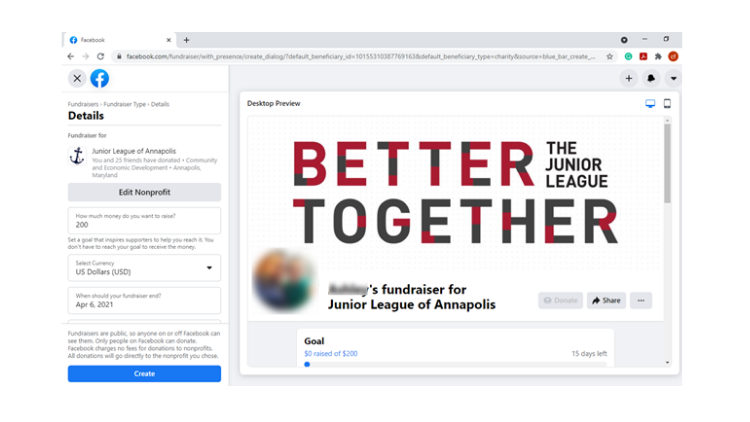Bookmark page with the star icon

click(x=609, y=56)
